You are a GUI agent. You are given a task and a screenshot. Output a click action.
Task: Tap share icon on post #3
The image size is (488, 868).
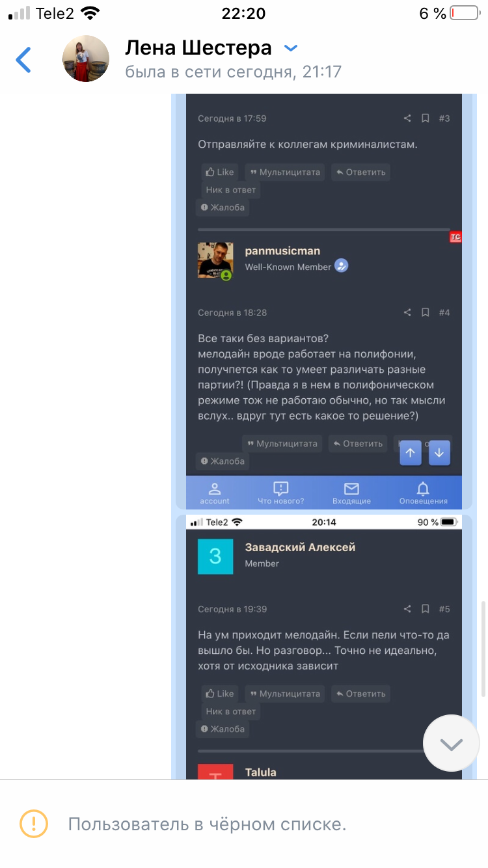pos(407,118)
